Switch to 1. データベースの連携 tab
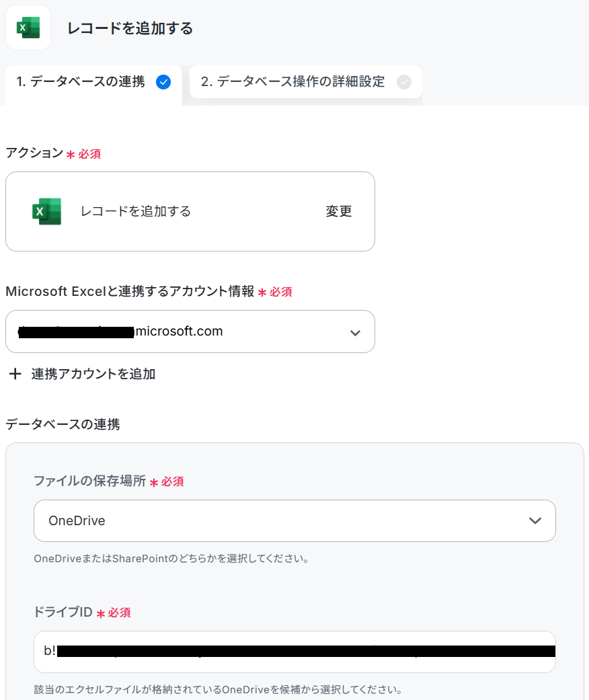The height and width of the screenshot is (700, 589). point(93,82)
